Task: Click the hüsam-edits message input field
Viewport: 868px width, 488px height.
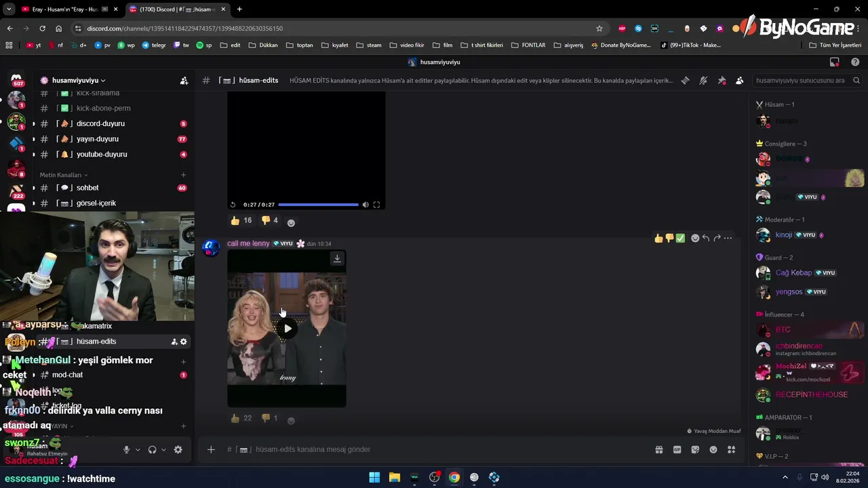Action: [x=434, y=449]
